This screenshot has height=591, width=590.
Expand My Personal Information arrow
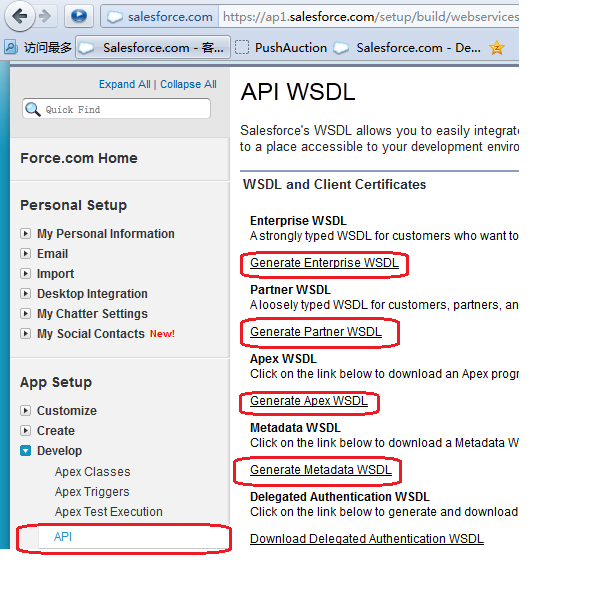point(25,233)
